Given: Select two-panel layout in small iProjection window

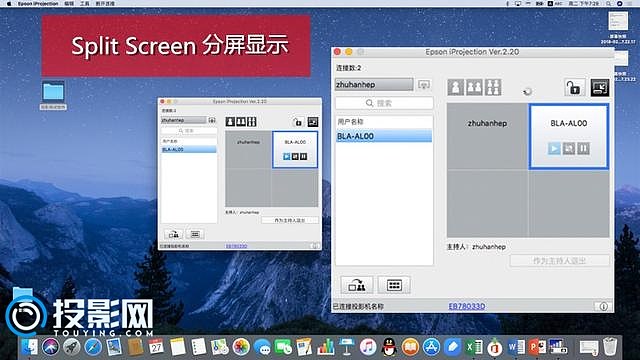Looking at the screenshot, I should [241, 121].
